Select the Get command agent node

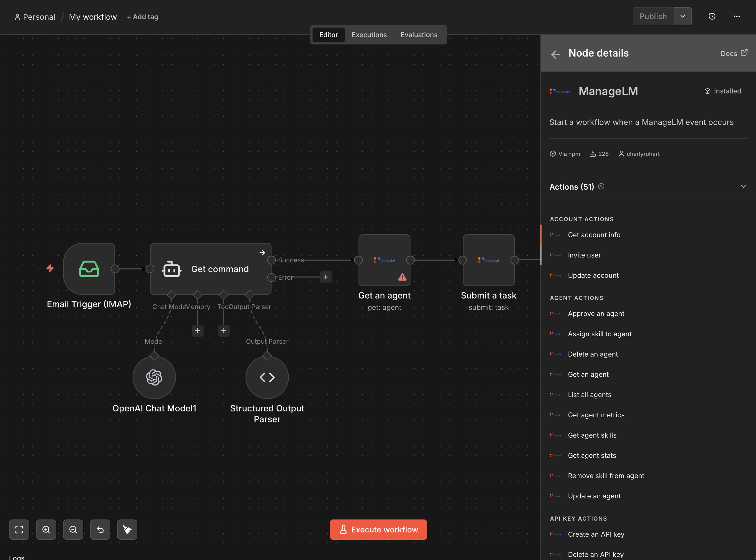pos(211,269)
